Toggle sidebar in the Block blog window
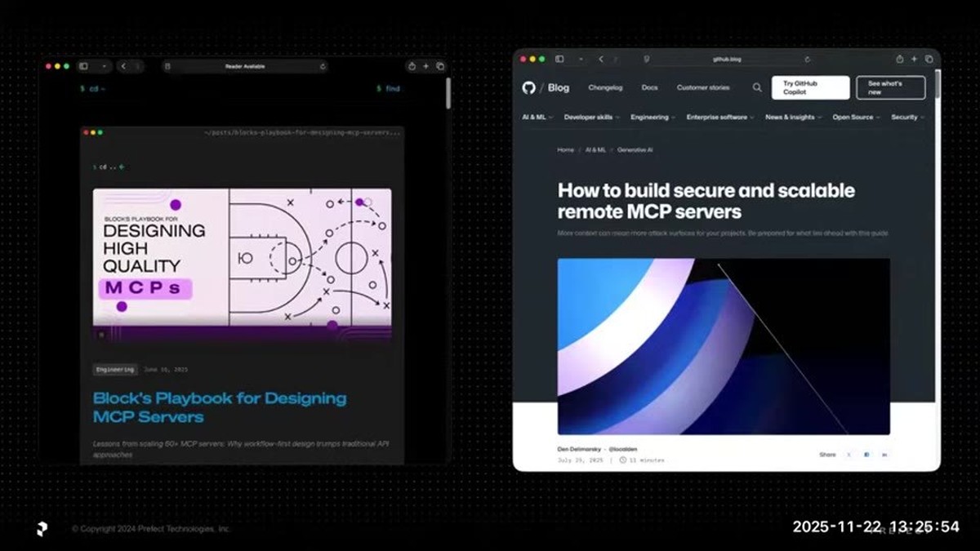 pos(83,66)
